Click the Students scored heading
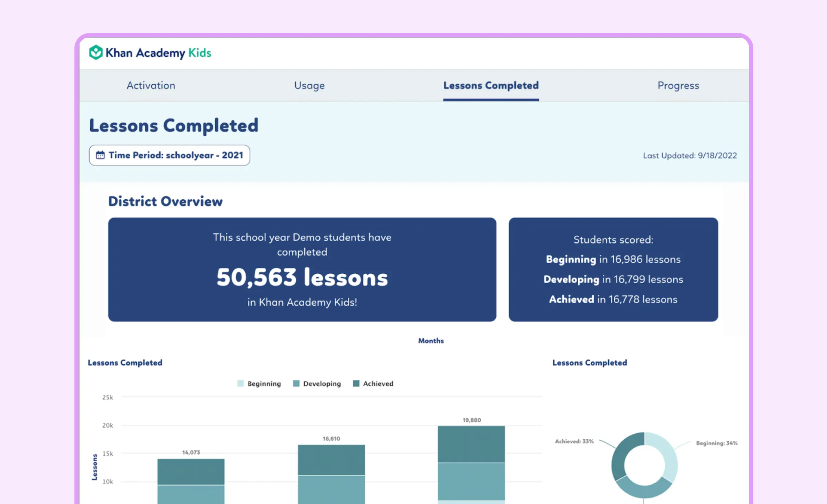The height and width of the screenshot is (504, 827). (613, 240)
